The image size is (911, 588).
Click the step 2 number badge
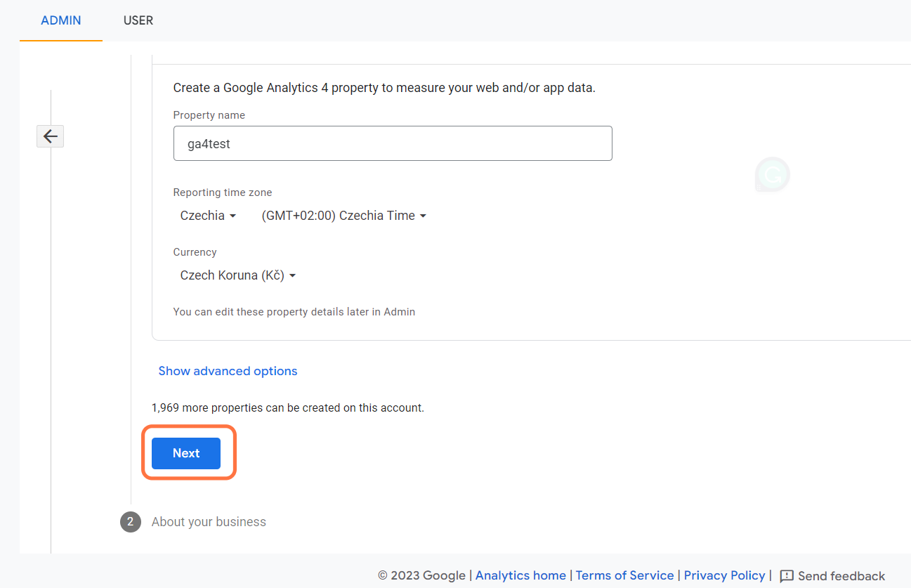[x=131, y=522]
